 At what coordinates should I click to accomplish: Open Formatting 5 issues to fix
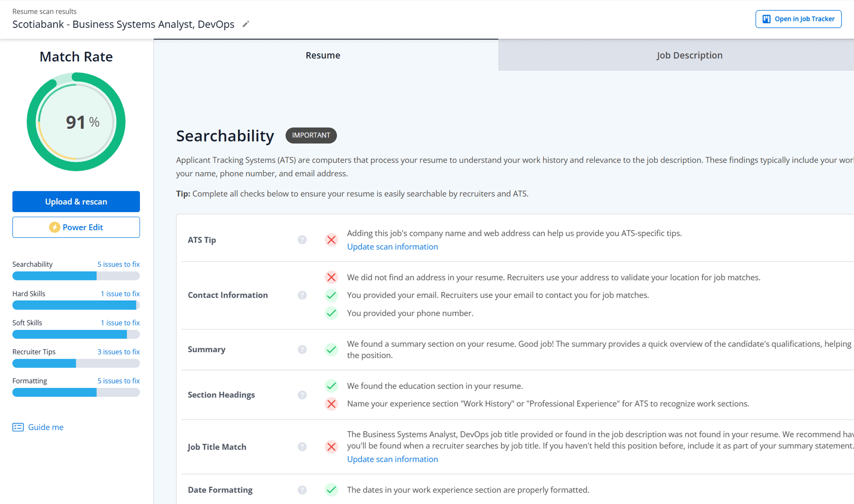click(118, 381)
